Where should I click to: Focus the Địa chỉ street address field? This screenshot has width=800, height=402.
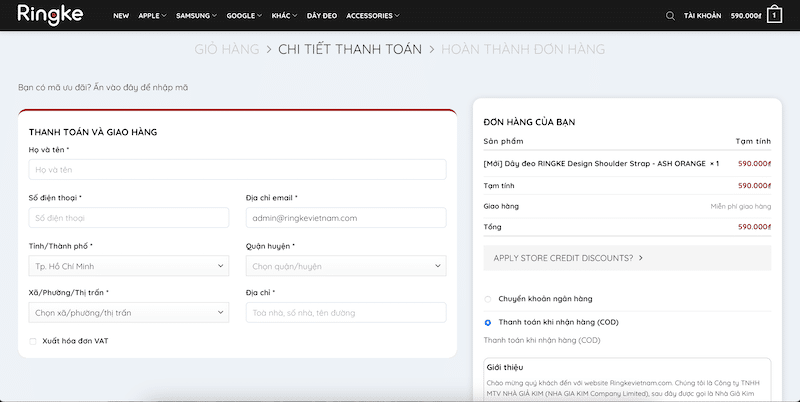click(346, 312)
